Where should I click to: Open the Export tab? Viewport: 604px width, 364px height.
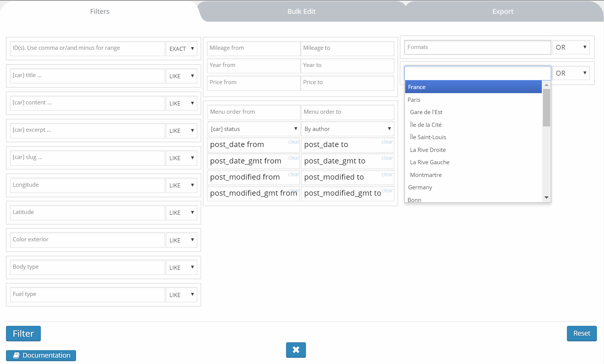click(503, 12)
